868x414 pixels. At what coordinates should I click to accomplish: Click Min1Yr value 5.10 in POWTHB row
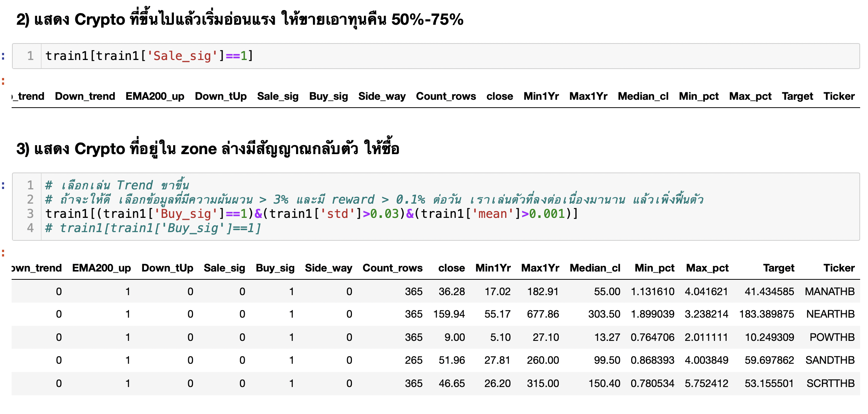[x=500, y=337]
